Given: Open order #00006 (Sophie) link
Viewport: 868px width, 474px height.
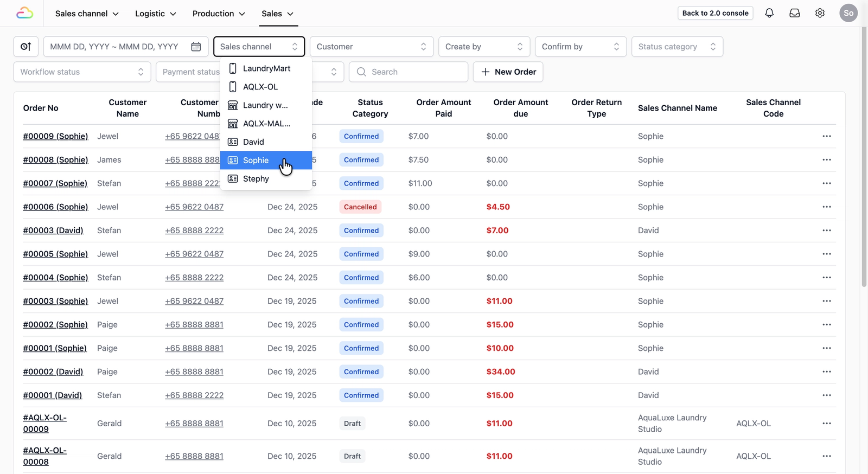Looking at the screenshot, I should click(55, 207).
